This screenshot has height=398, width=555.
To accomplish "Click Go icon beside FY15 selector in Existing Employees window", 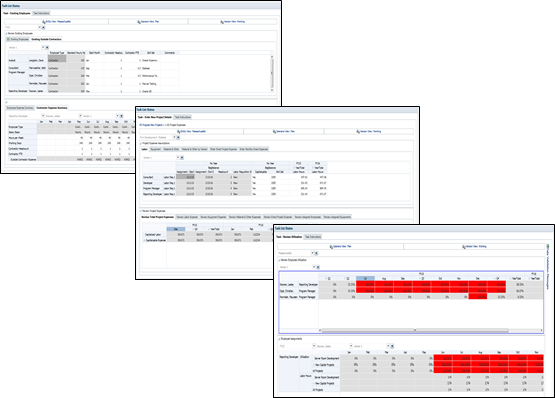I will [44, 27].
